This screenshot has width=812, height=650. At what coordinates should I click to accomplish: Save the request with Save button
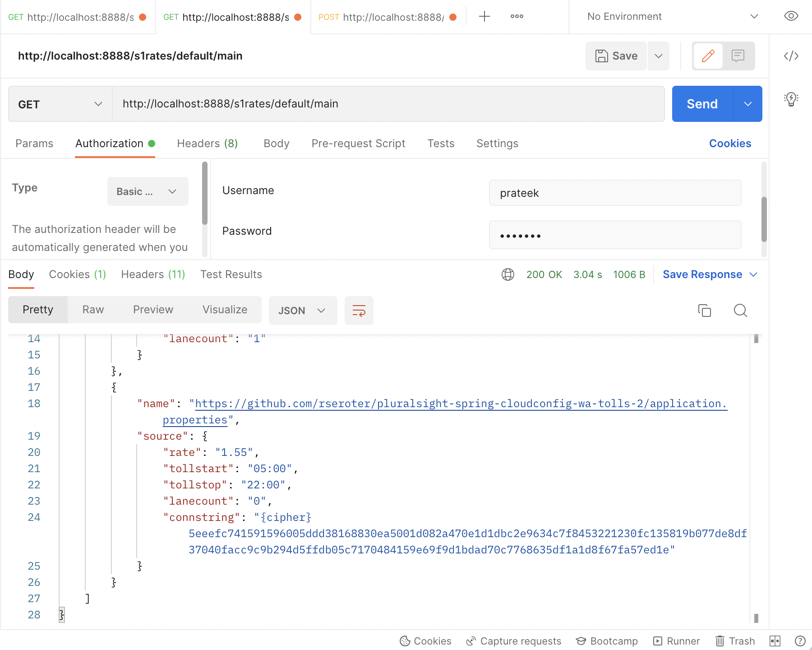tap(616, 56)
